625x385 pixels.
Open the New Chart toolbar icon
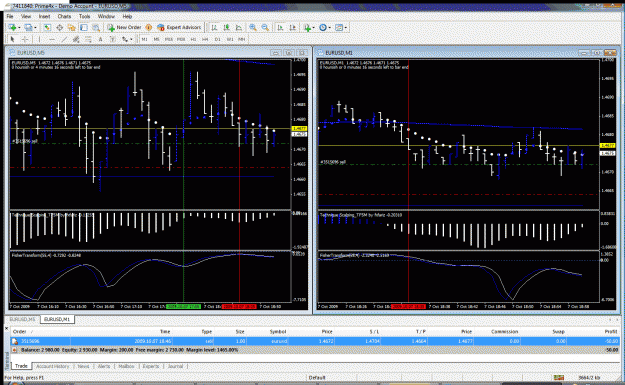[x=12, y=28]
